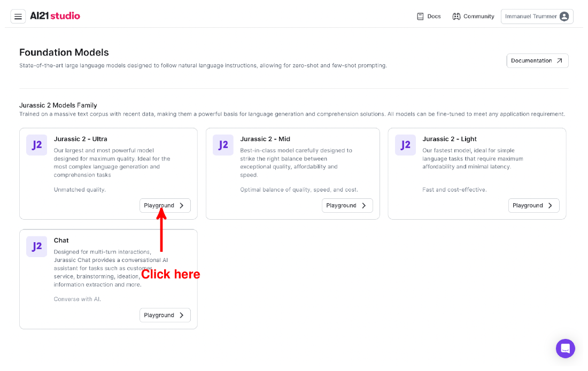
Task: Click 'Optimal balance of quality, speed, and cost.' text
Action: click(299, 190)
